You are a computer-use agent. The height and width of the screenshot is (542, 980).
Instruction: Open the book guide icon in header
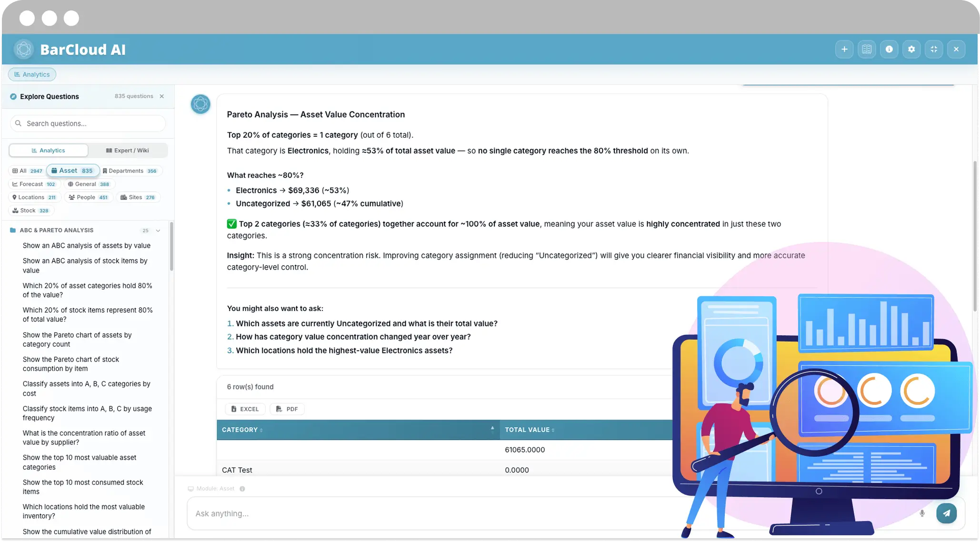tap(867, 49)
